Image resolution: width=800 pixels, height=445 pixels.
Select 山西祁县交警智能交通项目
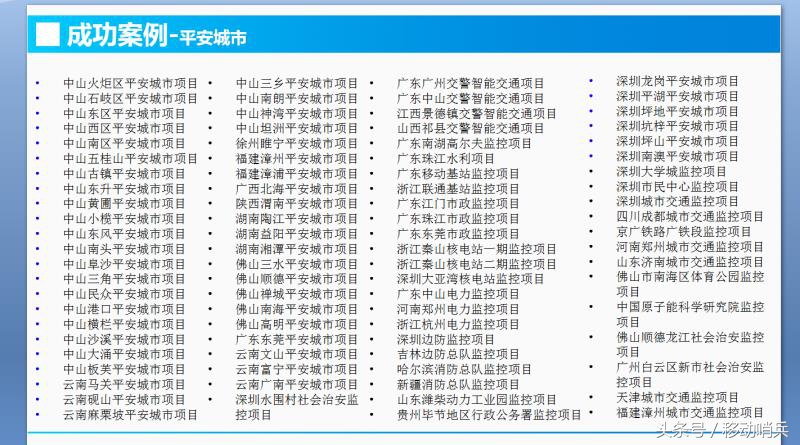click(x=470, y=128)
